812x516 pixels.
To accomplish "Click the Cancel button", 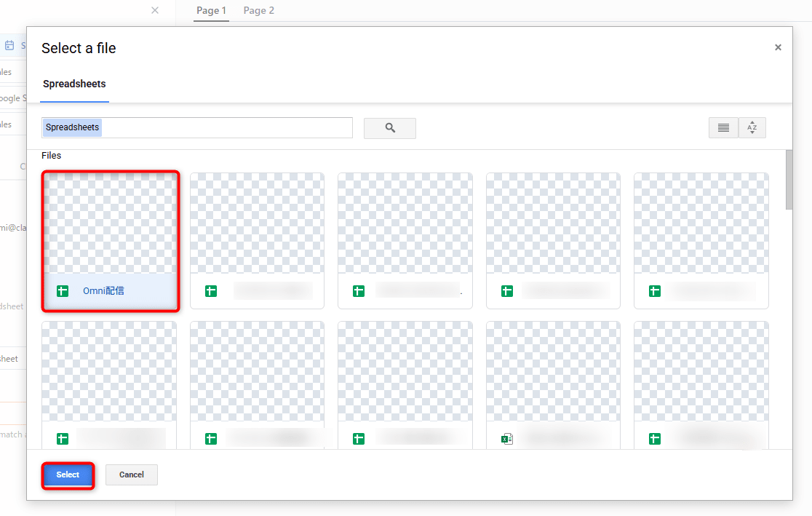I will (132, 475).
